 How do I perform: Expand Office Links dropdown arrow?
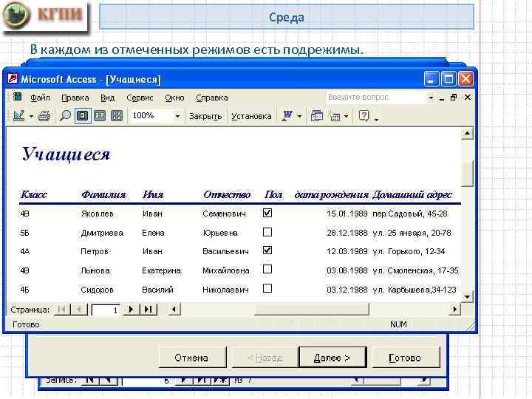click(299, 117)
